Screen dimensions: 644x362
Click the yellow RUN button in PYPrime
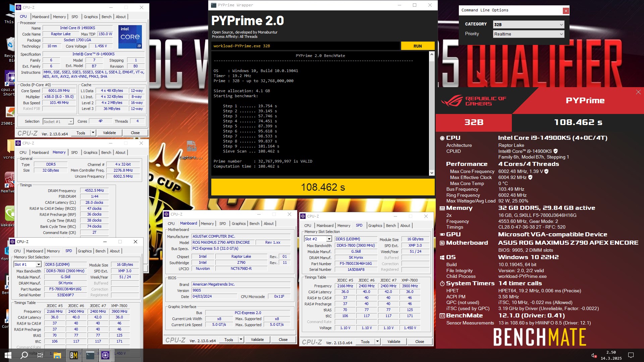coord(418,46)
